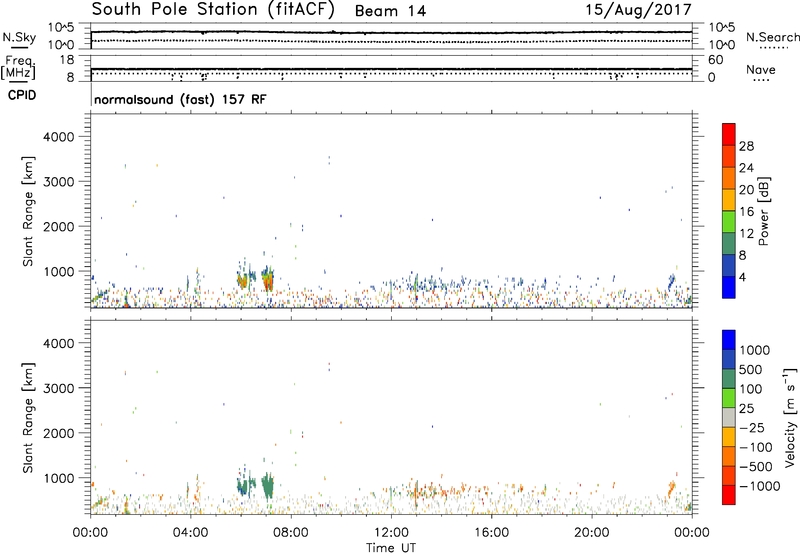Click the '-1000' tick on the Velocity color bar

pos(760,486)
